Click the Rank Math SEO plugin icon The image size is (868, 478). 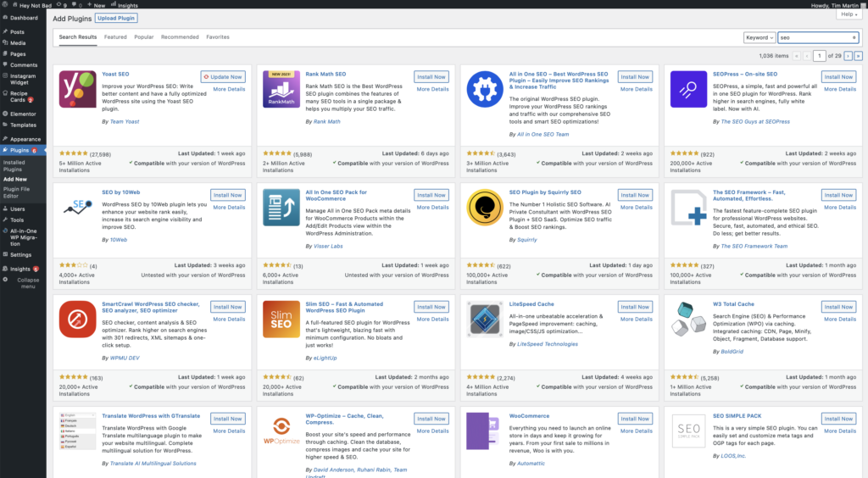click(x=281, y=89)
